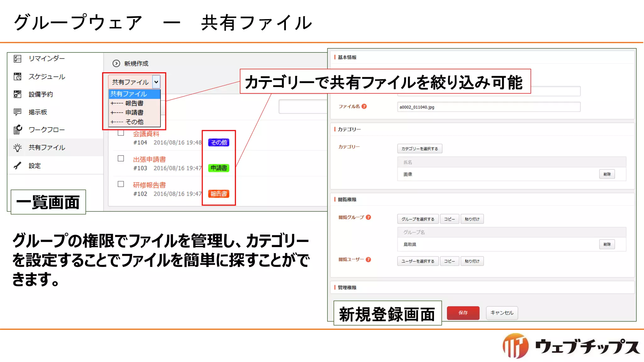Viewport: 644px width, 362px height.
Task: Select 報告書 option in category dropdown
Action: 135,103
